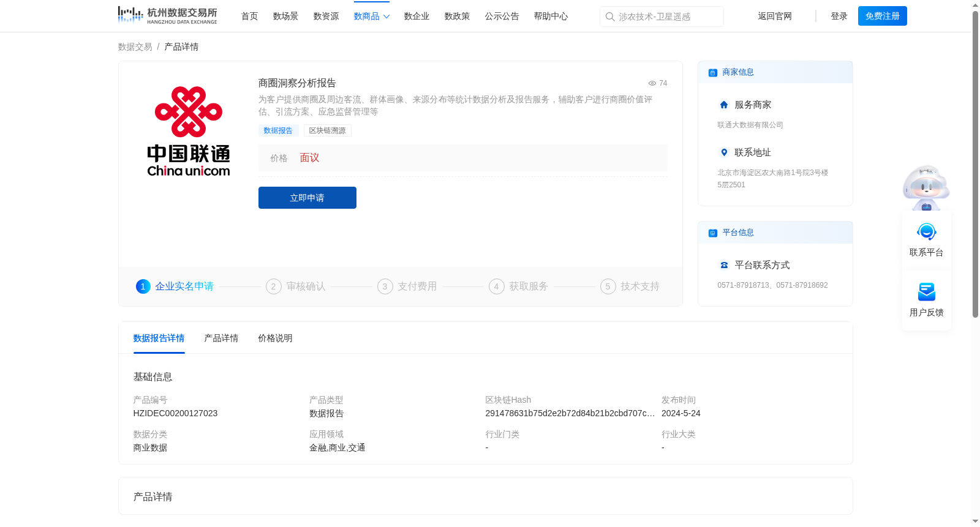
Task: Open the 帮助中心 menu item
Action: pos(551,17)
